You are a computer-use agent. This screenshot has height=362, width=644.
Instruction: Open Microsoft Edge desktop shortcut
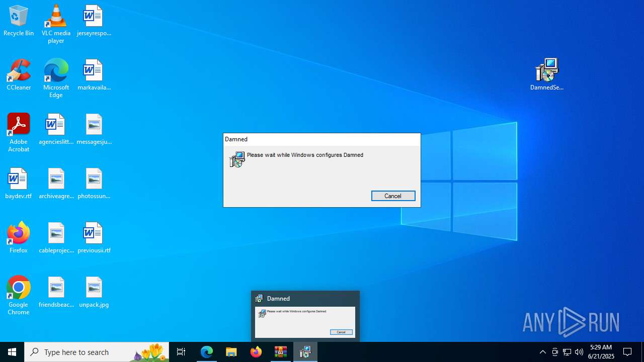(56, 78)
